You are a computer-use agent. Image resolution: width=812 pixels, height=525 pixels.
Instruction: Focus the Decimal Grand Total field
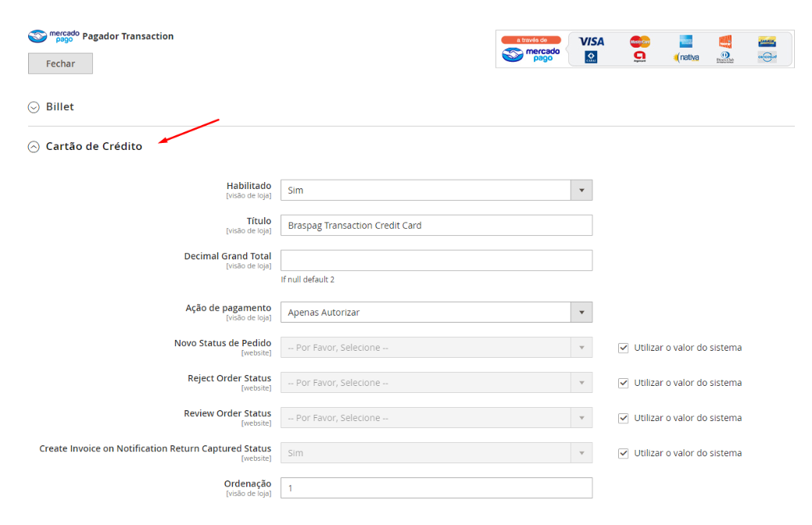(x=435, y=260)
